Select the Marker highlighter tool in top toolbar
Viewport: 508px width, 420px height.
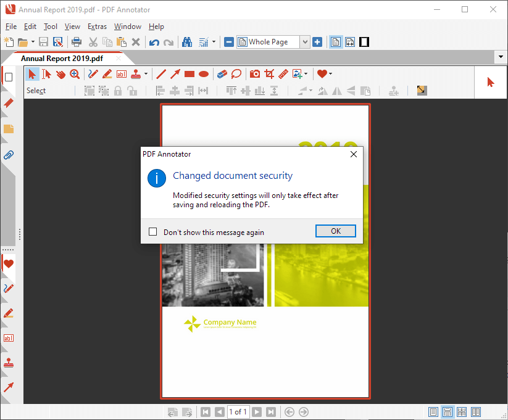tap(107, 74)
